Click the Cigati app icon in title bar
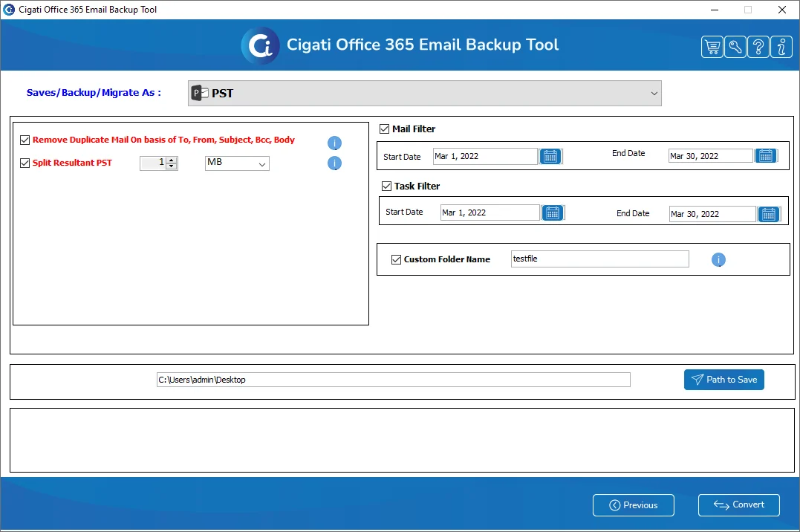Viewport: 800px width, 532px height. (x=9, y=9)
